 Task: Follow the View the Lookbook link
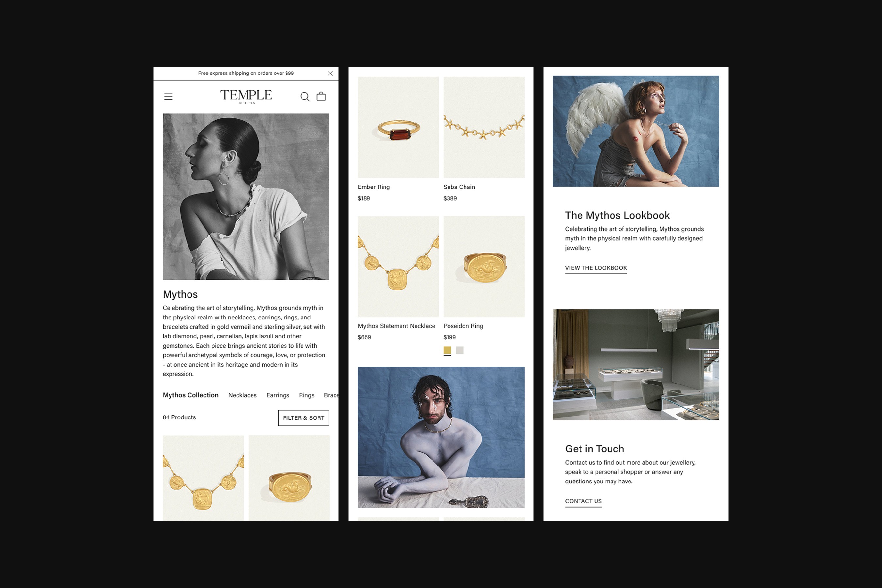(596, 268)
